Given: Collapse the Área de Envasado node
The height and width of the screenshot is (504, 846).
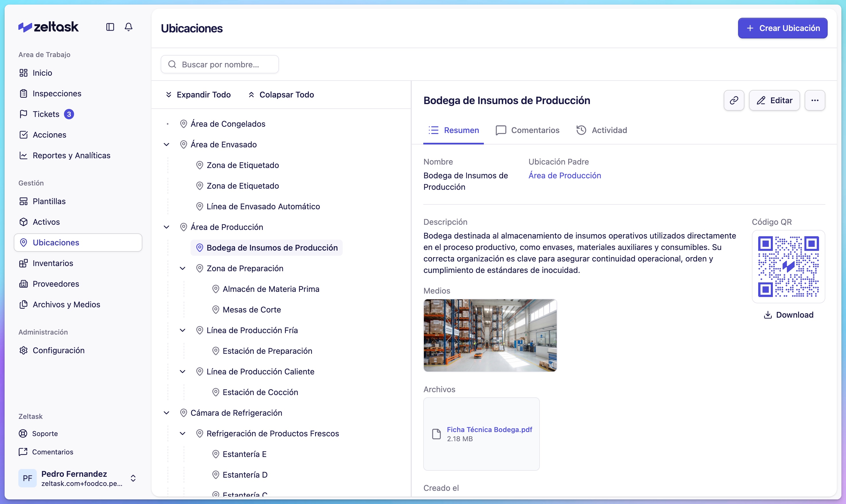Looking at the screenshot, I should point(166,144).
